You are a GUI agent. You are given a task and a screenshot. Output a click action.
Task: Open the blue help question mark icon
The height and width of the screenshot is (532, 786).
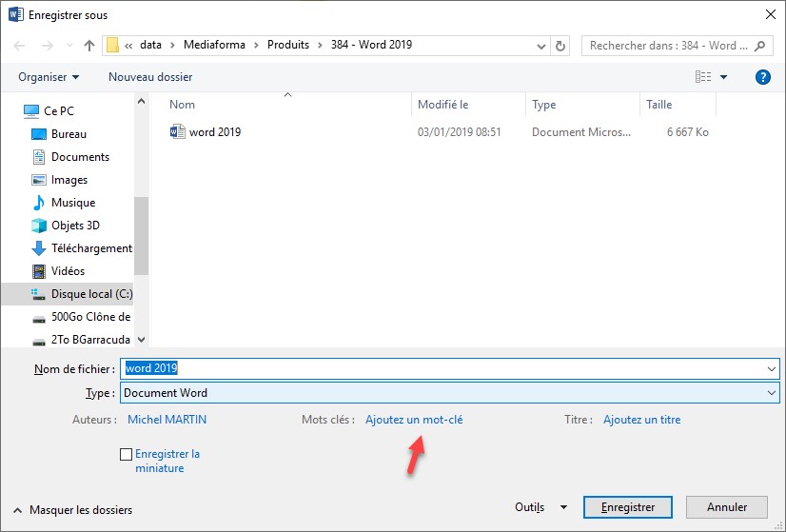pos(762,77)
